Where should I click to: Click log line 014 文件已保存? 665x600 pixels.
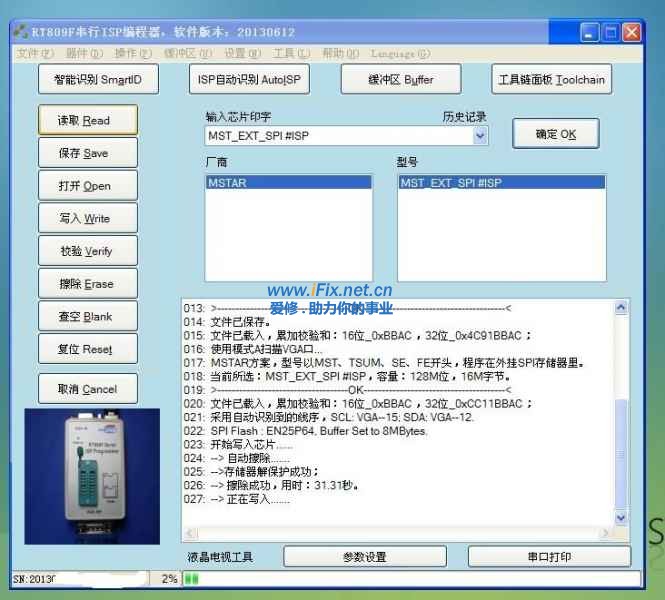click(x=227, y=322)
